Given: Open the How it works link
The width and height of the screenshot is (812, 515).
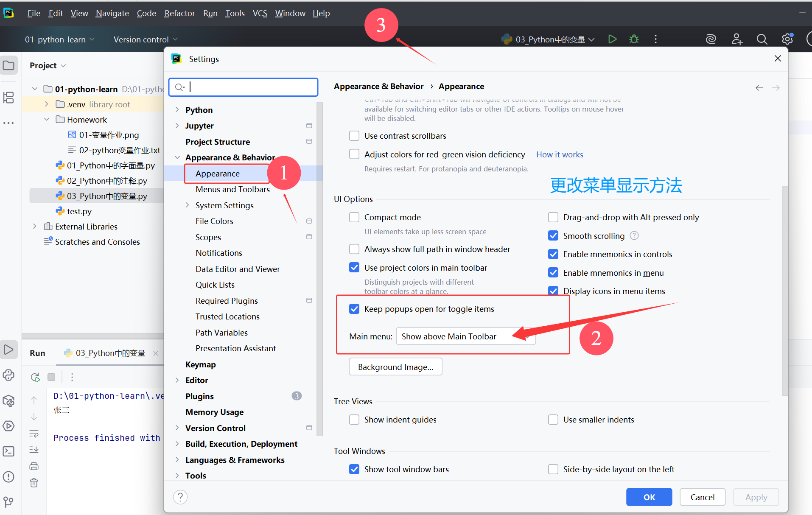Looking at the screenshot, I should click(560, 154).
